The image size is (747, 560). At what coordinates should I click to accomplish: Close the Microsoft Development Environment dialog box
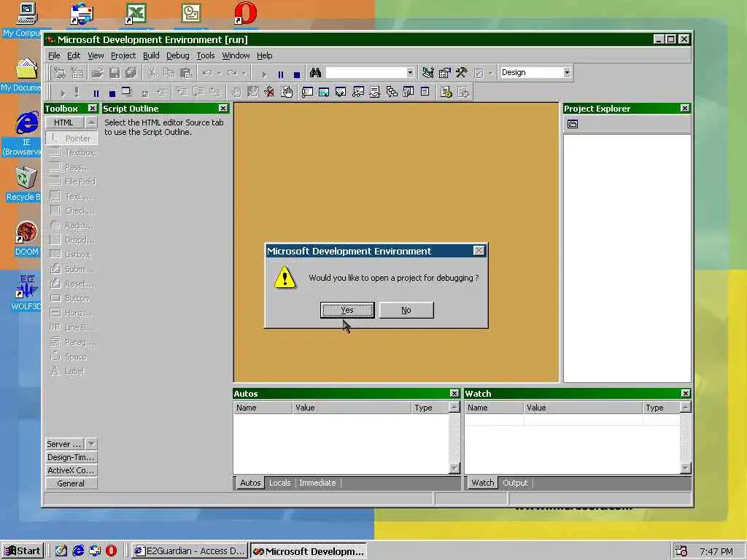pos(479,251)
